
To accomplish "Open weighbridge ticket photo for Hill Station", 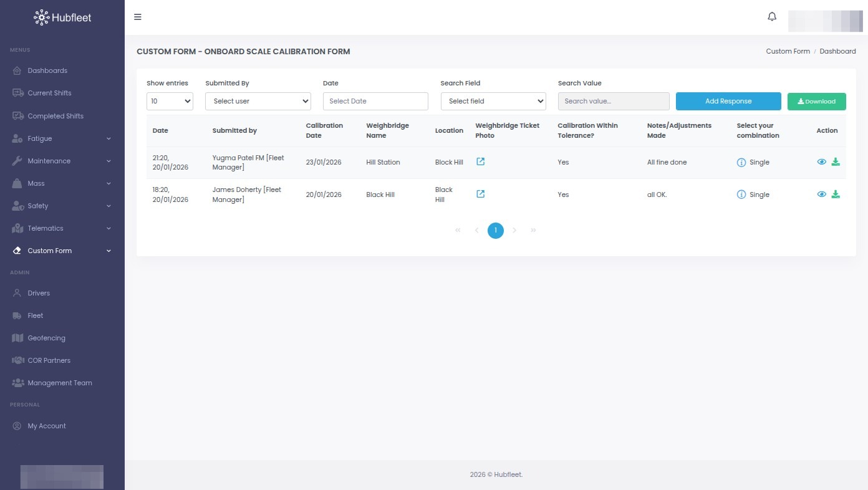I will coord(480,161).
